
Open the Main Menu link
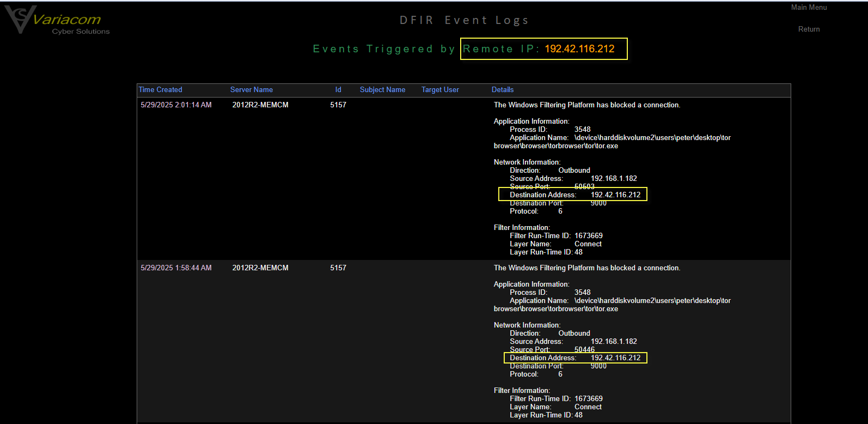click(809, 7)
